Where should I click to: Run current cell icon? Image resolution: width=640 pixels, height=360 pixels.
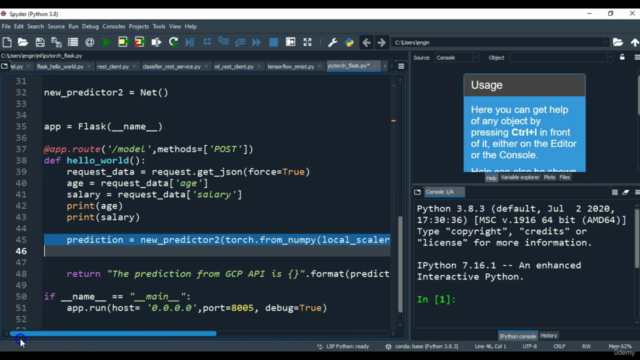[x=123, y=42]
